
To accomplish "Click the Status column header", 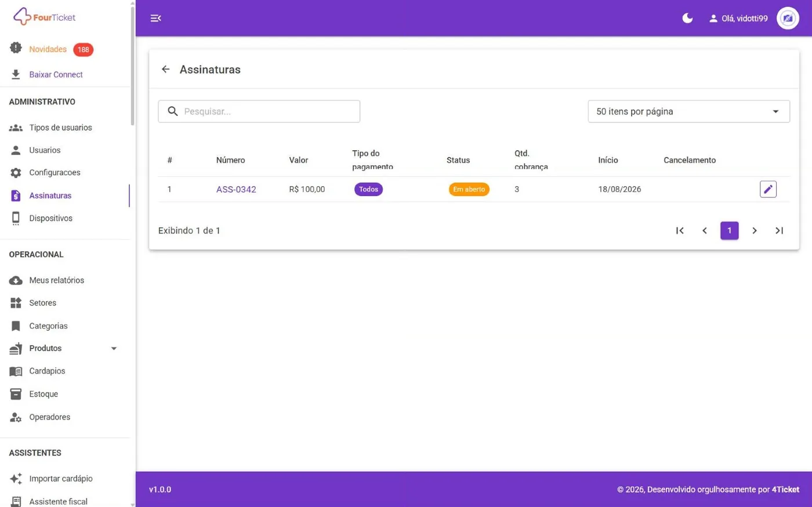I will tap(458, 160).
